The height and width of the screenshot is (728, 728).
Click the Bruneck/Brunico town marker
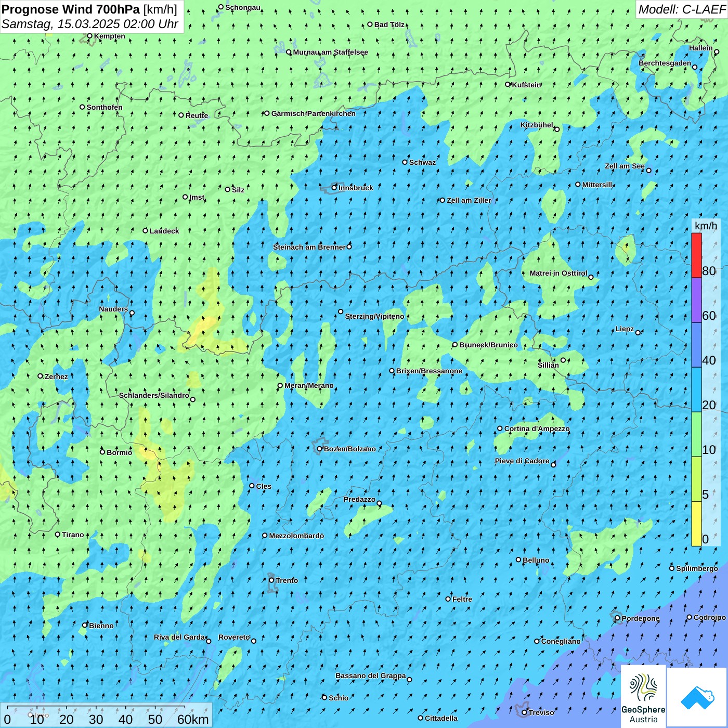(x=455, y=344)
